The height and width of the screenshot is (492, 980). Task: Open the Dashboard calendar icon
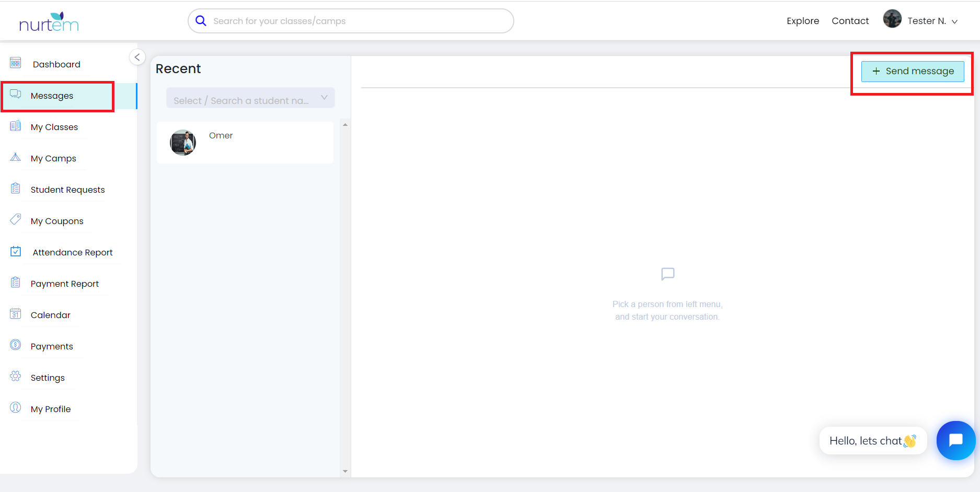15,63
